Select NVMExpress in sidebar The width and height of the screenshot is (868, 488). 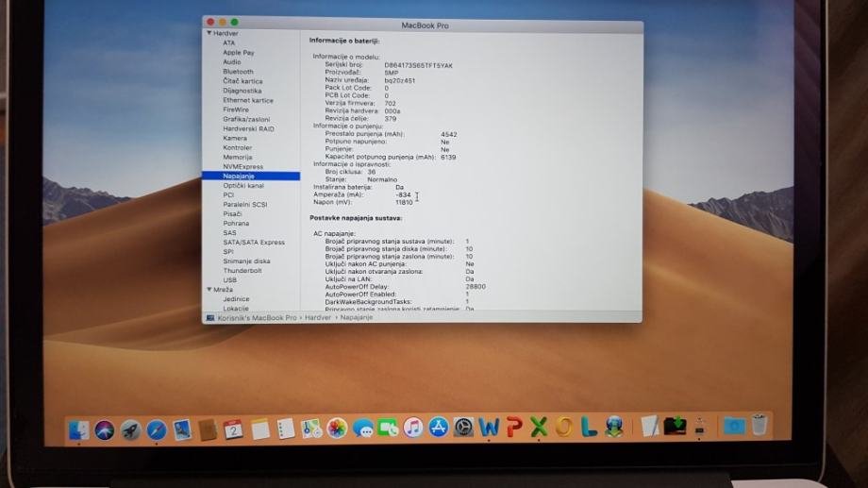(x=243, y=166)
